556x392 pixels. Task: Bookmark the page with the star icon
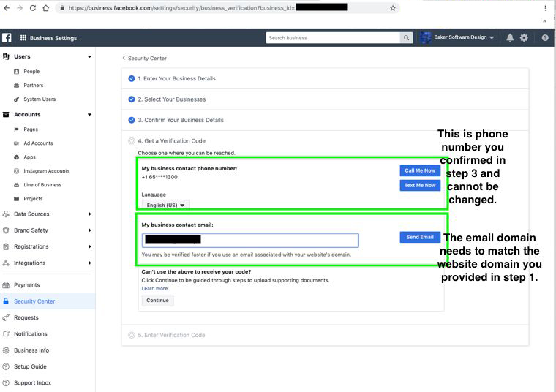(393, 8)
